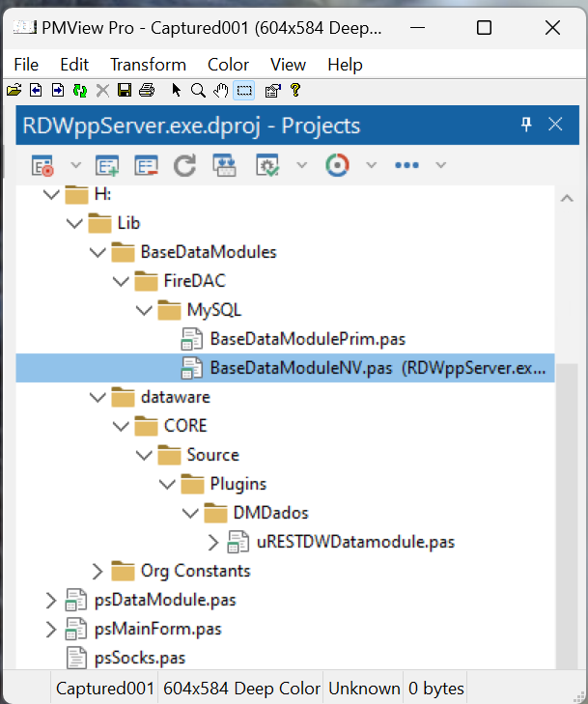Select psSocks.pas file name
The image size is (588, 704).
(140, 659)
